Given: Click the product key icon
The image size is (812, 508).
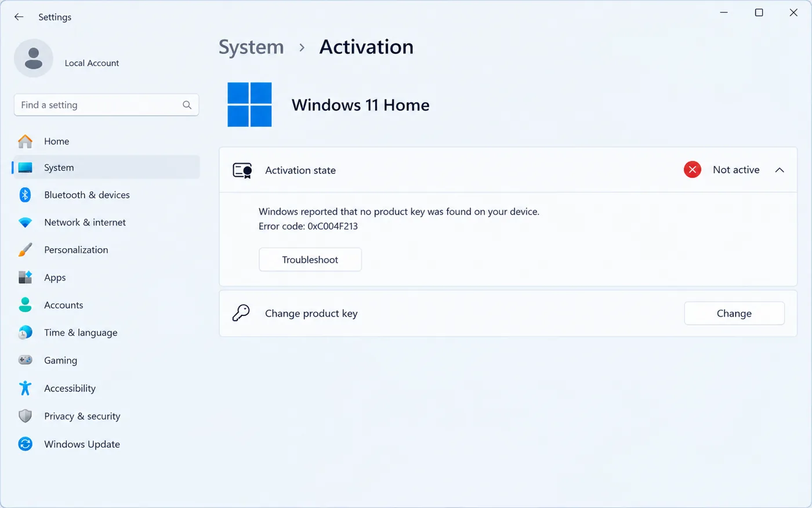Looking at the screenshot, I should 241,313.
